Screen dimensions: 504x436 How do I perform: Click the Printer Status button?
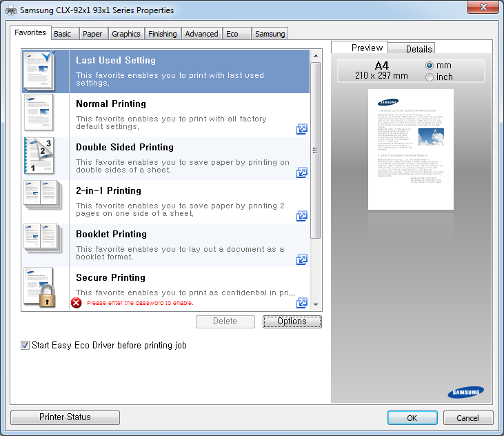65,417
